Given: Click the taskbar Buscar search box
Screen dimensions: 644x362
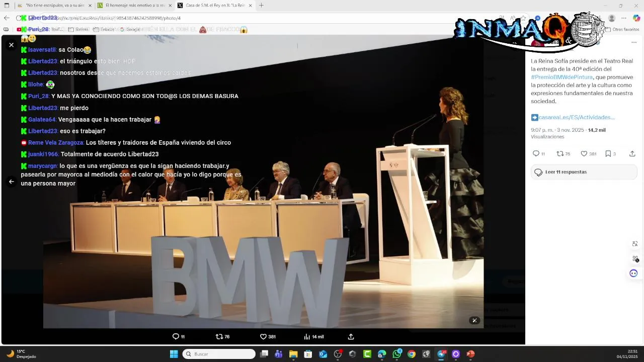Looking at the screenshot, I should click(219, 354).
